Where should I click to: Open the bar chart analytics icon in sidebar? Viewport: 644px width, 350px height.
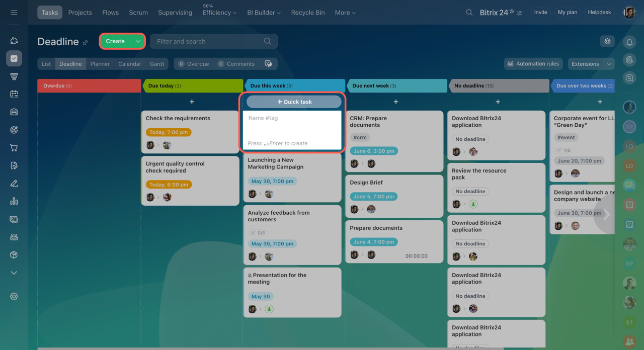[x=14, y=201]
